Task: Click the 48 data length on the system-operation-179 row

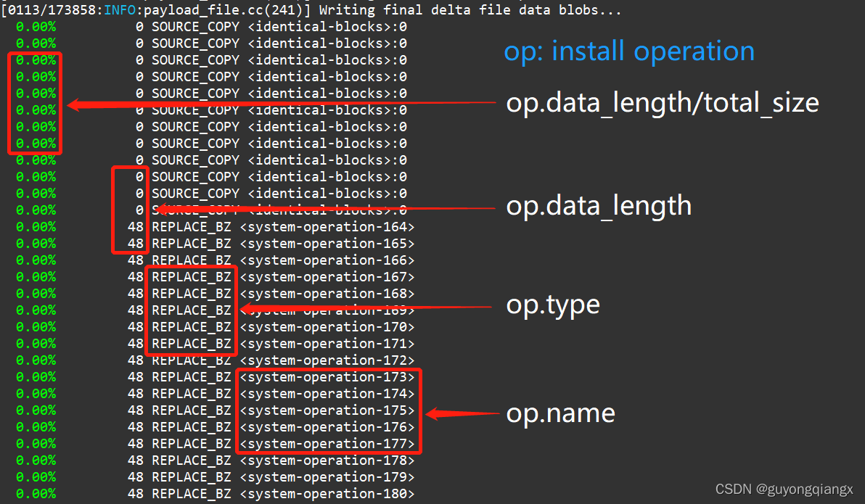Action: pyautogui.click(x=136, y=477)
